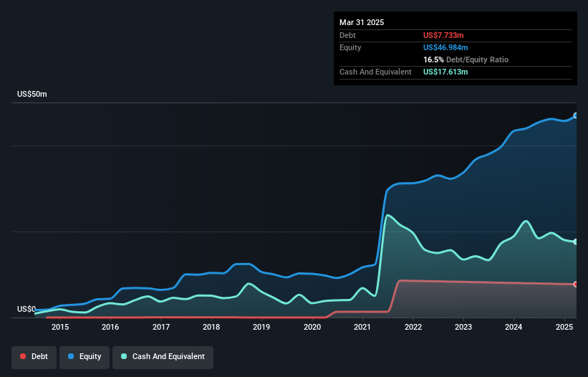
Task: Click the Debt row label in tooltip
Action: click(347, 35)
